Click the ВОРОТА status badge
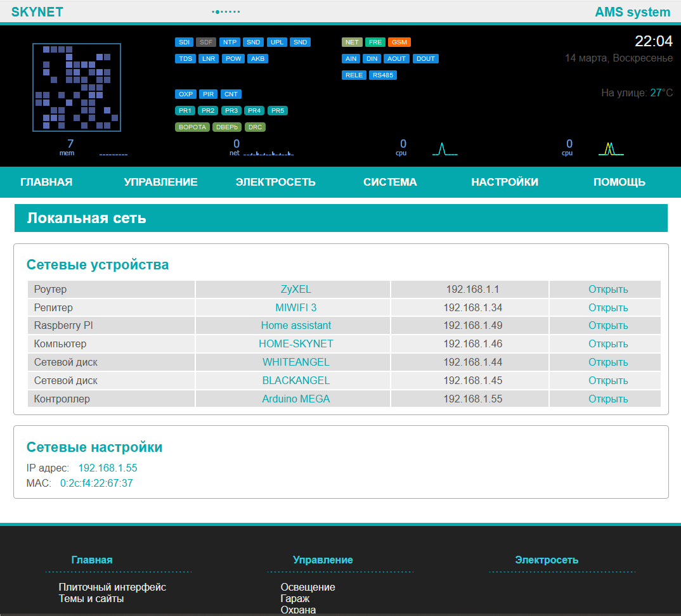This screenshot has height=616, width=681. click(x=192, y=127)
